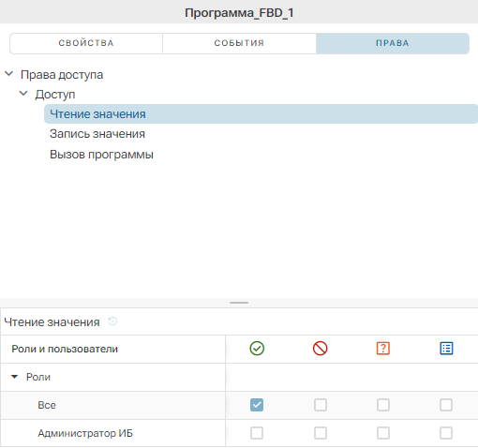Enable allow checkbox for Администратор ИБ

click(257, 433)
